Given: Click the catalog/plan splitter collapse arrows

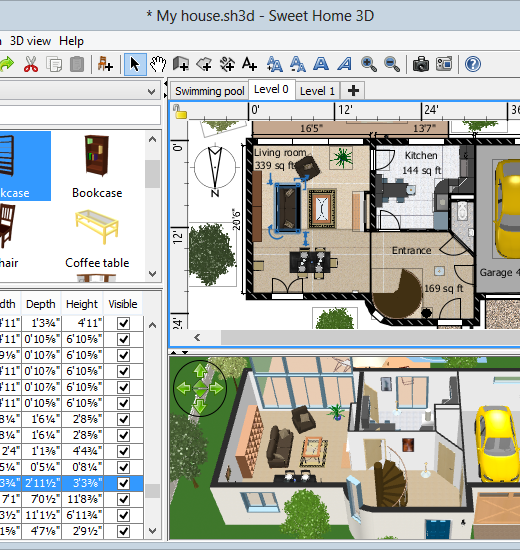Looking at the screenshot, I should coord(166,89).
